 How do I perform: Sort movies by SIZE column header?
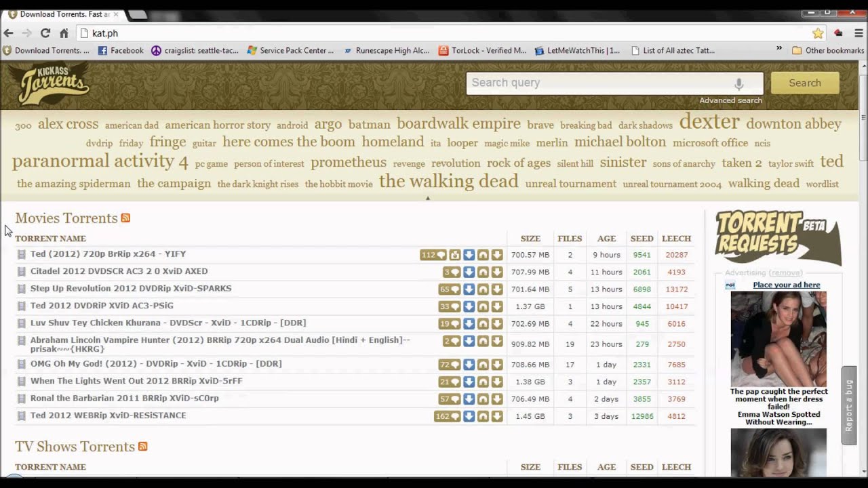tap(530, 239)
